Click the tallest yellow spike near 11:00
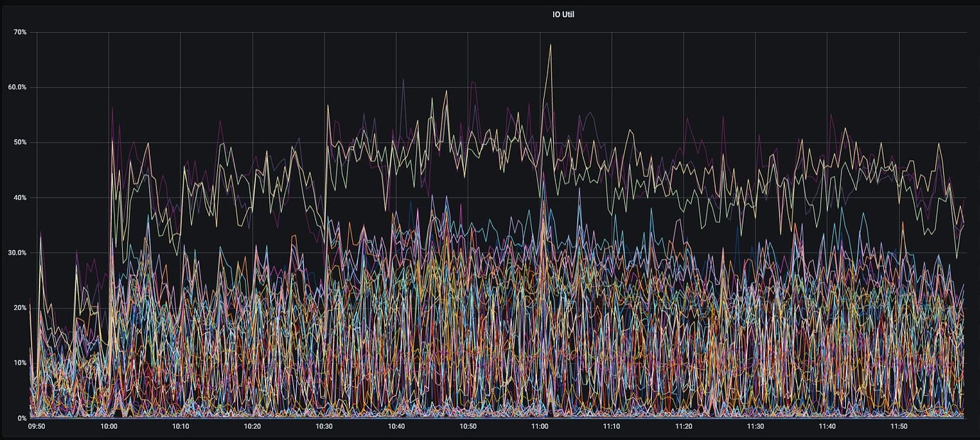Screen dimensions: 980x440 pos(551,45)
